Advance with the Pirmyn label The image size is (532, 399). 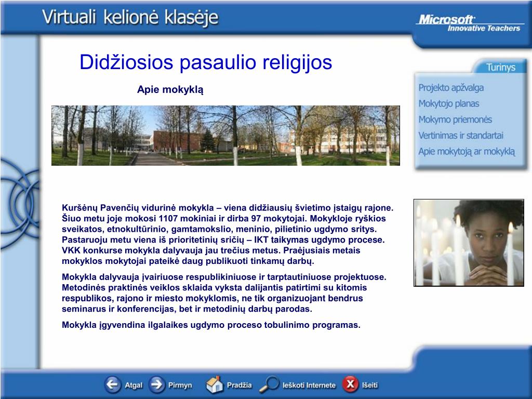pyautogui.click(x=180, y=385)
